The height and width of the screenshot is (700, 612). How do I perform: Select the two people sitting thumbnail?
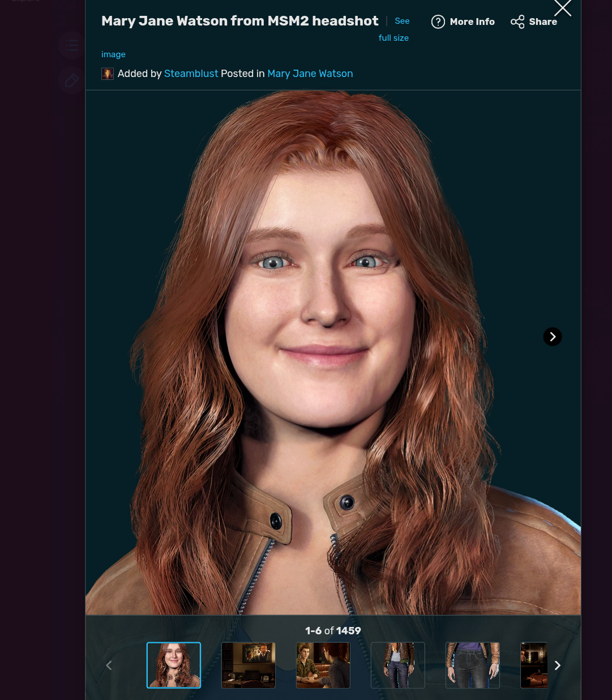pyautogui.click(x=323, y=665)
